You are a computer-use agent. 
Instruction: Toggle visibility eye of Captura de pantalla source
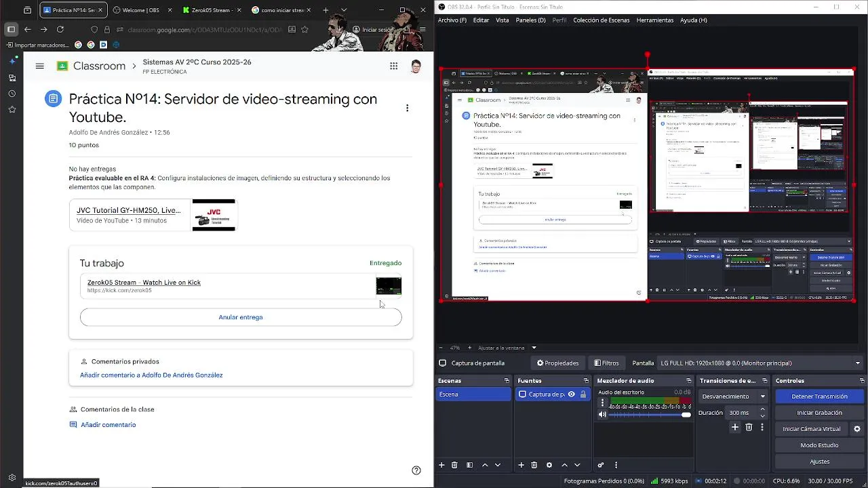571,394
